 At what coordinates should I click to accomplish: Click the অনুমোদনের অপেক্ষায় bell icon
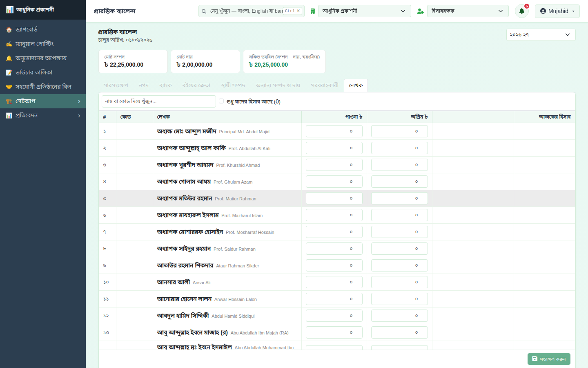(9, 58)
